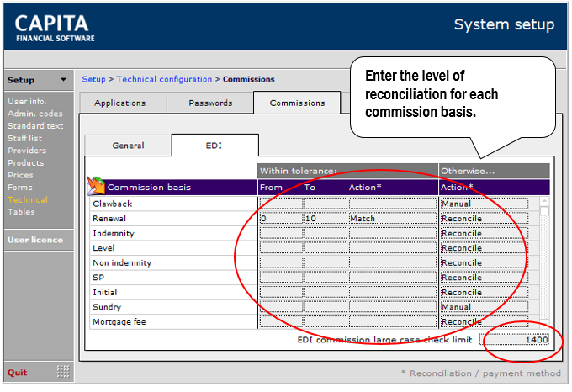Open Providers in the sidebar

click(27, 151)
